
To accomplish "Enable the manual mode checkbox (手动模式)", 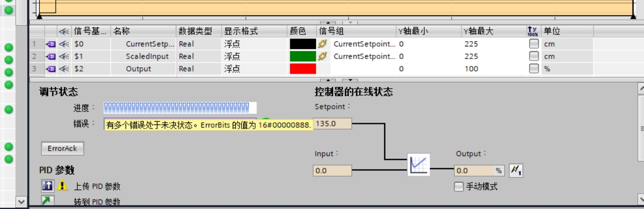I will 459,187.
